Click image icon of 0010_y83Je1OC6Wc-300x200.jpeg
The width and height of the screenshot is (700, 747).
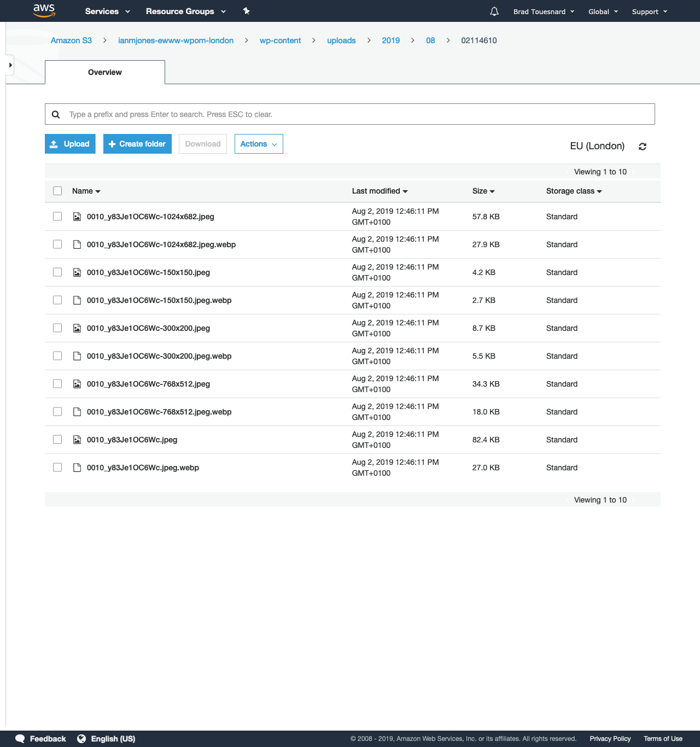click(x=77, y=328)
